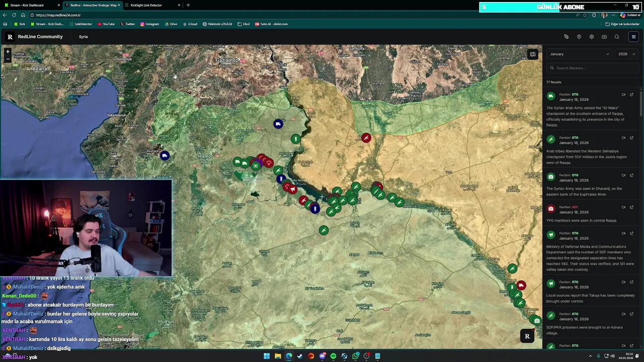Open external link for Western Selhabiye entry
This screenshot has height=362, width=644.
631,138
